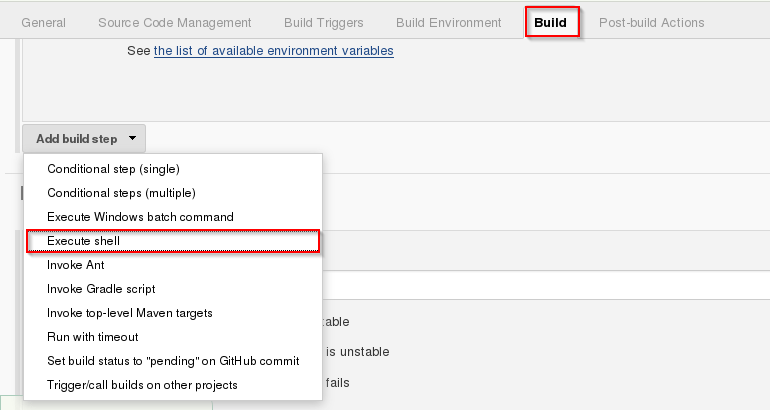Viewport: 770px width, 410px height.
Task: Open the Add build step dropdown
Action: click(x=84, y=139)
